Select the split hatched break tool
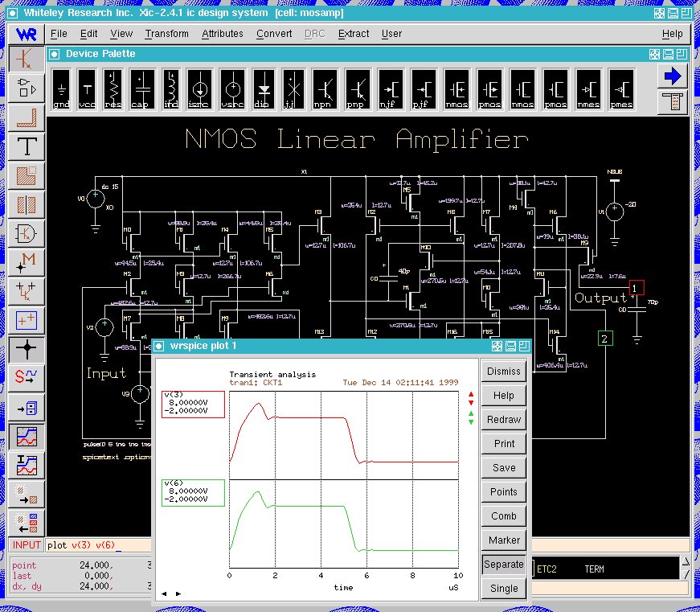700x612 pixels. point(27,204)
